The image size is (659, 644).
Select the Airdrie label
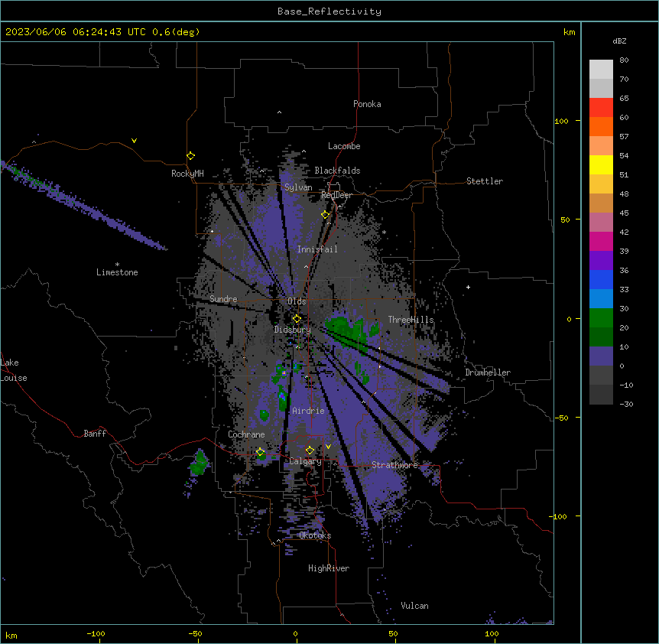point(308,411)
